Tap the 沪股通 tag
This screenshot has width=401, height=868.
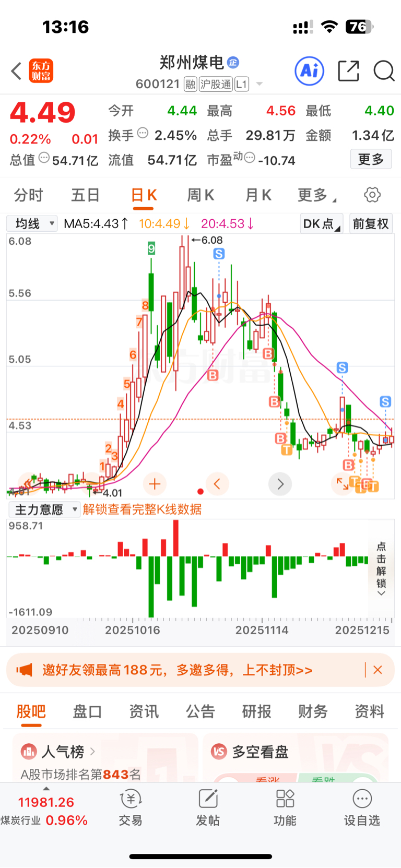click(216, 84)
